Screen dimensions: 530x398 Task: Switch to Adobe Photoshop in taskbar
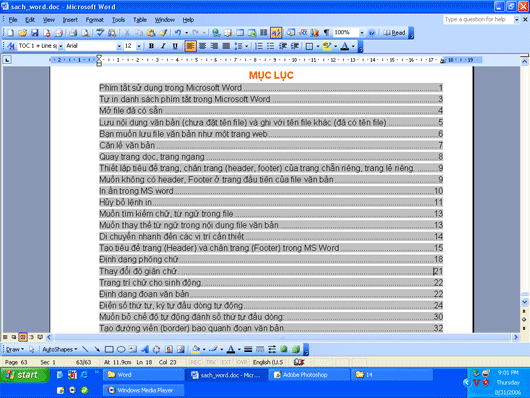click(x=309, y=375)
